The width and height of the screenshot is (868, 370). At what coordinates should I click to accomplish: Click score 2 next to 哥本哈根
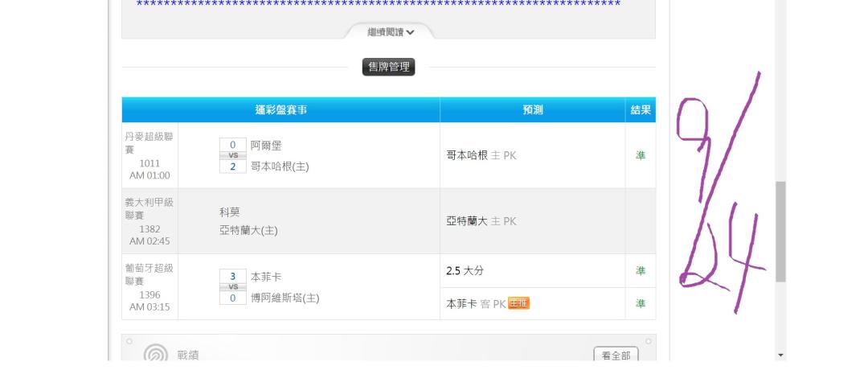click(x=233, y=166)
